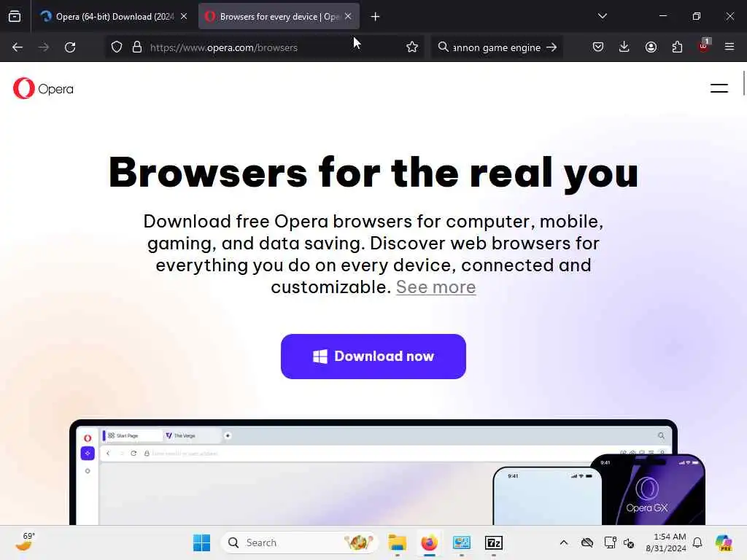Open Firefox application hamburger menu
The height and width of the screenshot is (560, 747).
click(x=729, y=47)
